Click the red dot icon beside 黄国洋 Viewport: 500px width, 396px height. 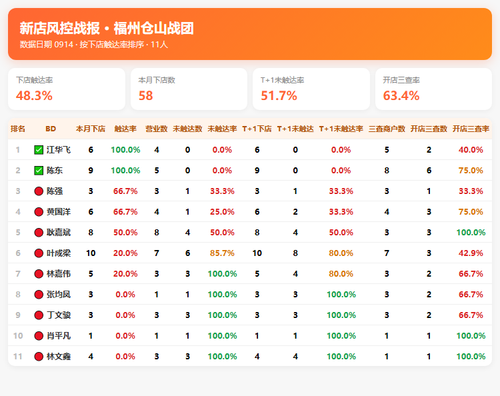(x=39, y=212)
